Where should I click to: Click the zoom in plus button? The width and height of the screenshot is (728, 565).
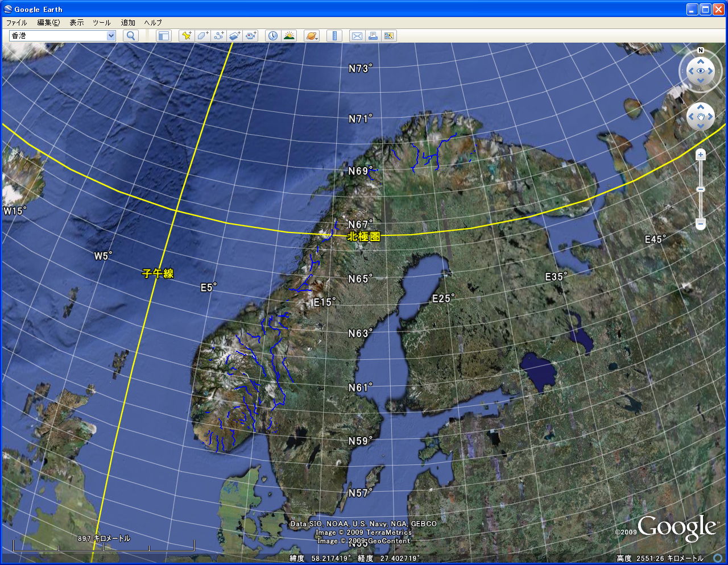[701, 155]
